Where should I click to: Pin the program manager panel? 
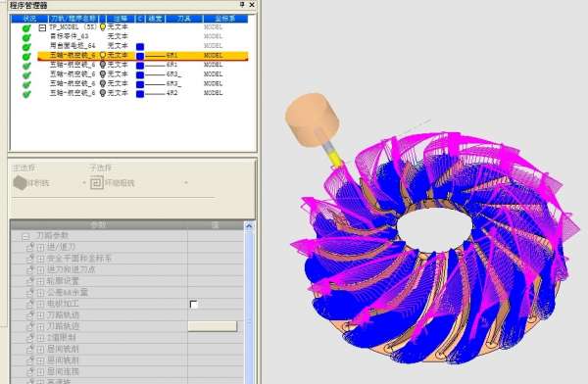(242, 5)
